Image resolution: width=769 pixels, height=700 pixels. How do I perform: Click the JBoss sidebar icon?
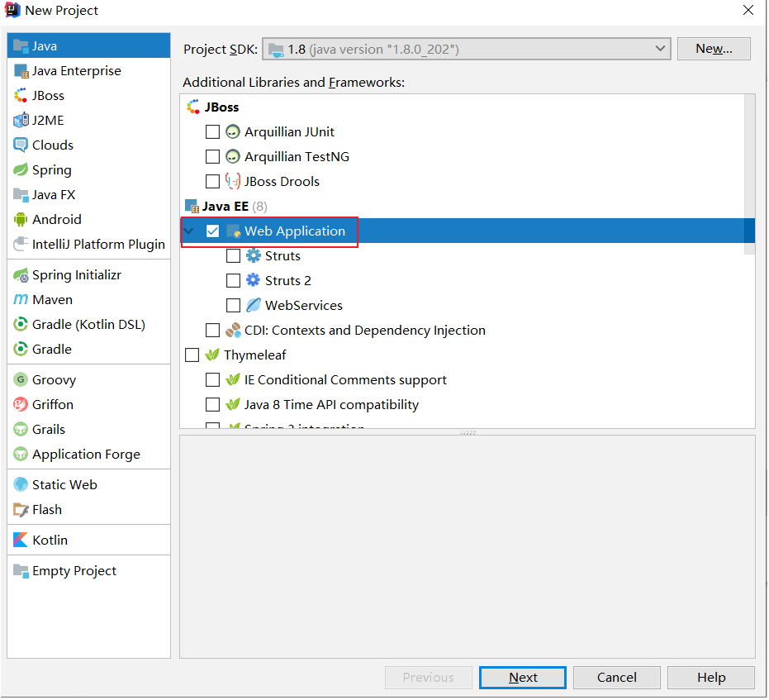[x=21, y=96]
